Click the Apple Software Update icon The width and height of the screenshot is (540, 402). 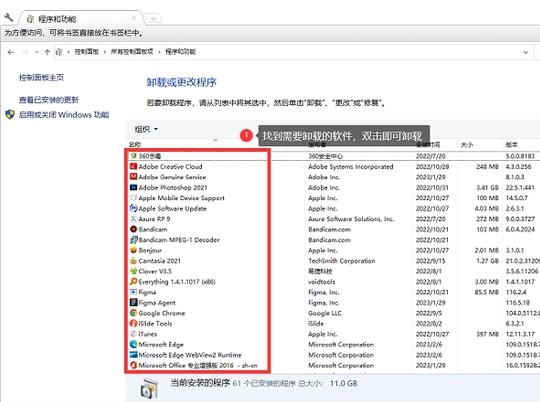tap(133, 208)
